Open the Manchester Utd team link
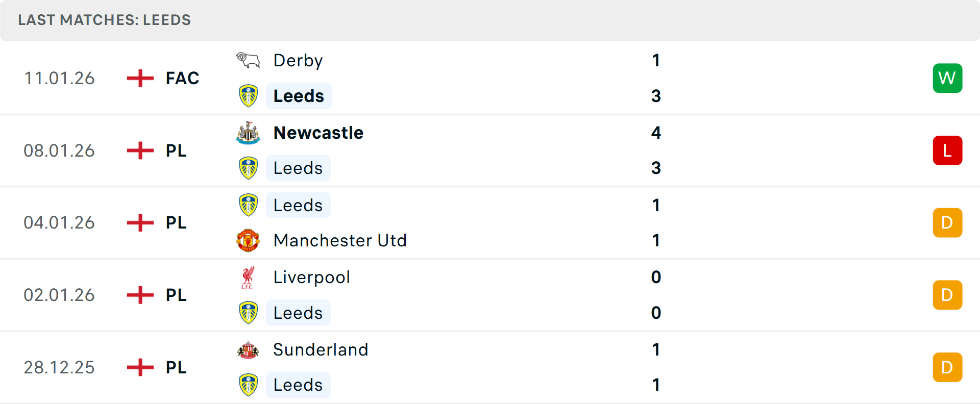Viewport: 980px width, 404px height. click(340, 240)
